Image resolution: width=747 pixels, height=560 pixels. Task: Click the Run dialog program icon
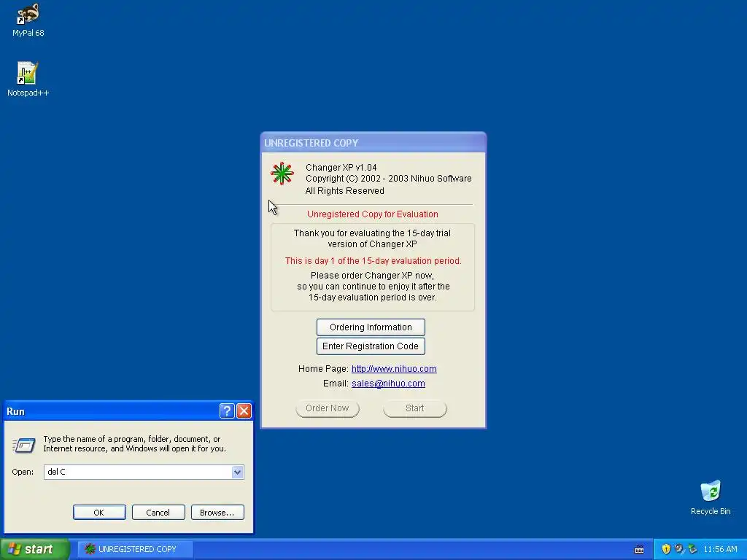click(x=23, y=446)
